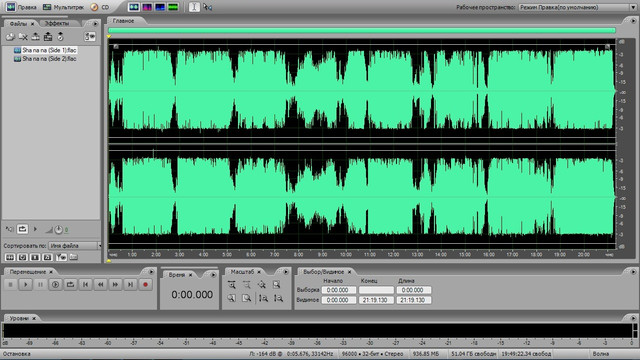Toggle show video files filter
640x360 pixels.
[x=35, y=257]
